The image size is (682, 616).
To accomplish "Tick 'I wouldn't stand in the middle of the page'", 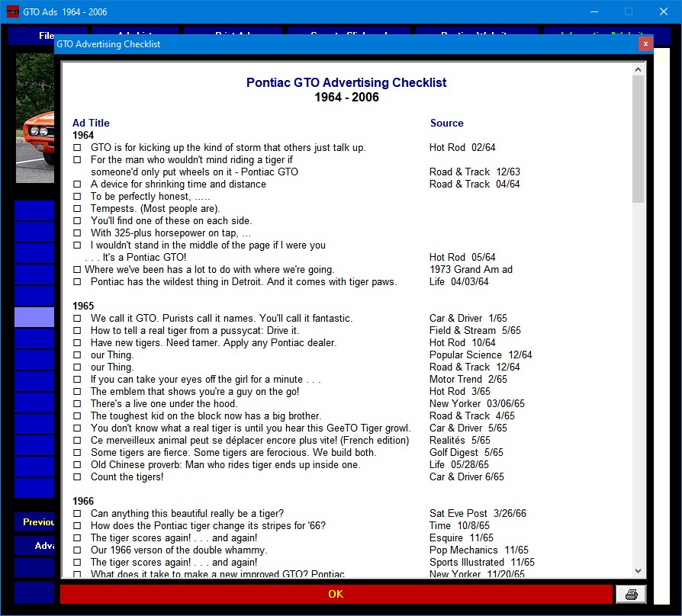I will click(77, 245).
